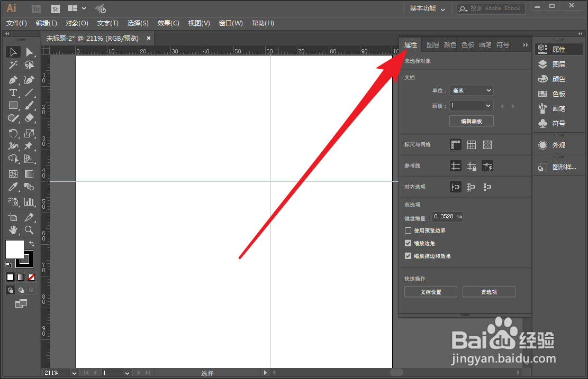Select the Artboard tool
Viewport: 588px width, 379px height.
point(13,217)
